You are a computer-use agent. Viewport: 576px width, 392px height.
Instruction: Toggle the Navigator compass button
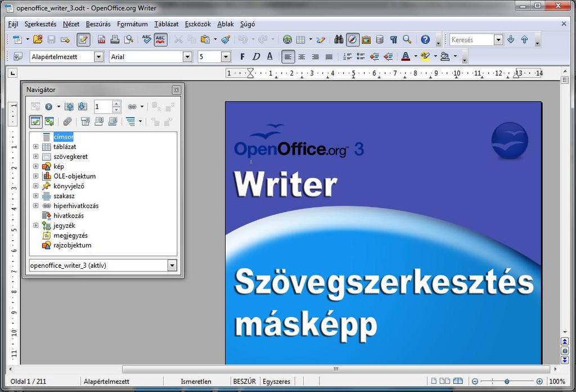click(352, 39)
